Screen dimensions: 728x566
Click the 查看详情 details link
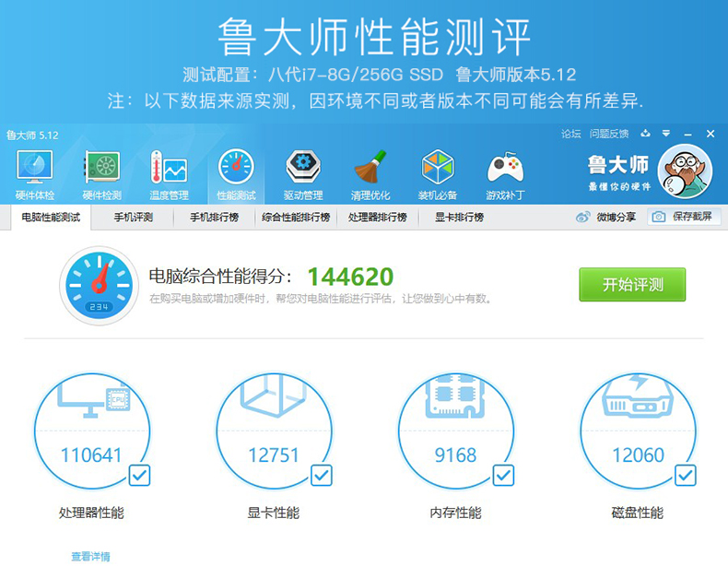[90, 556]
